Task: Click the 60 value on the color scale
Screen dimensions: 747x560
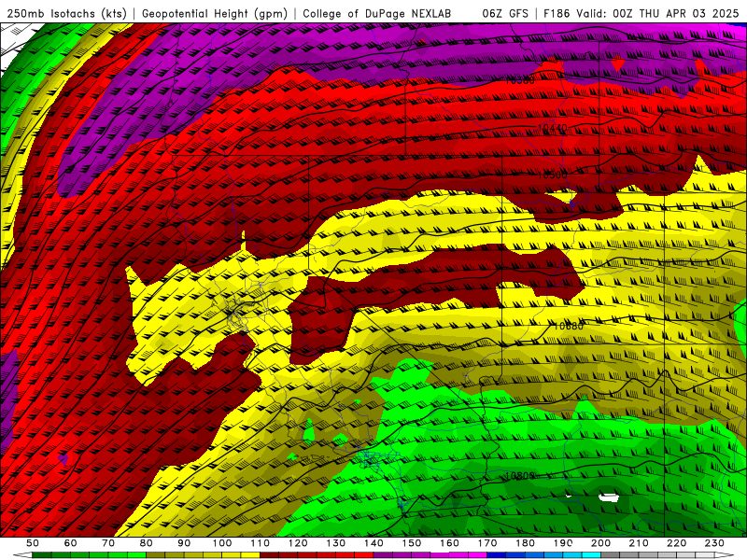Action: point(70,543)
